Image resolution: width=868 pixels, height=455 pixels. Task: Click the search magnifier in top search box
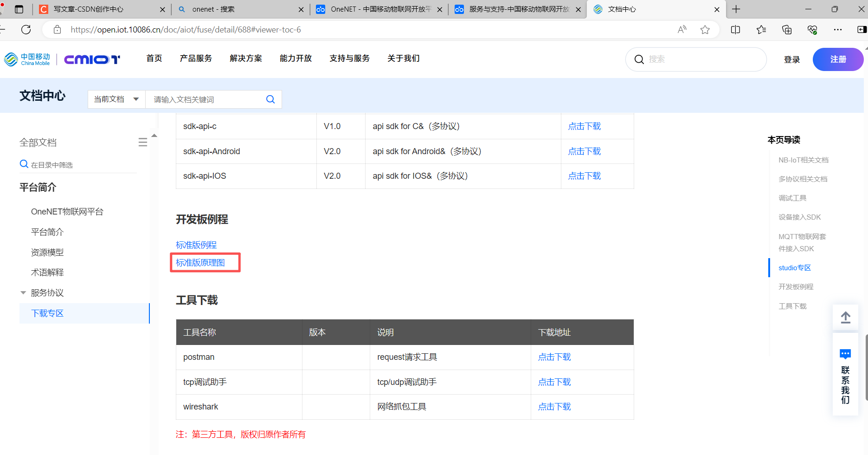(x=639, y=59)
